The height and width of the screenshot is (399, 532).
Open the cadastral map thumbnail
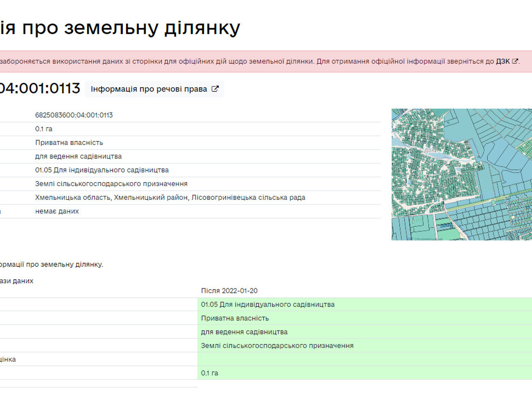[x=462, y=174]
